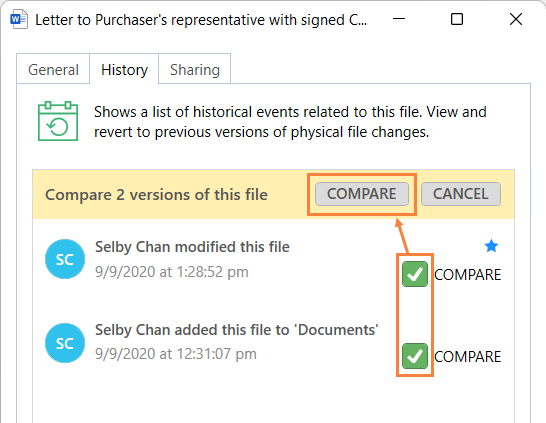This screenshot has width=546, height=423.
Task: Open the Sharing tab
Action: [195, 69]
